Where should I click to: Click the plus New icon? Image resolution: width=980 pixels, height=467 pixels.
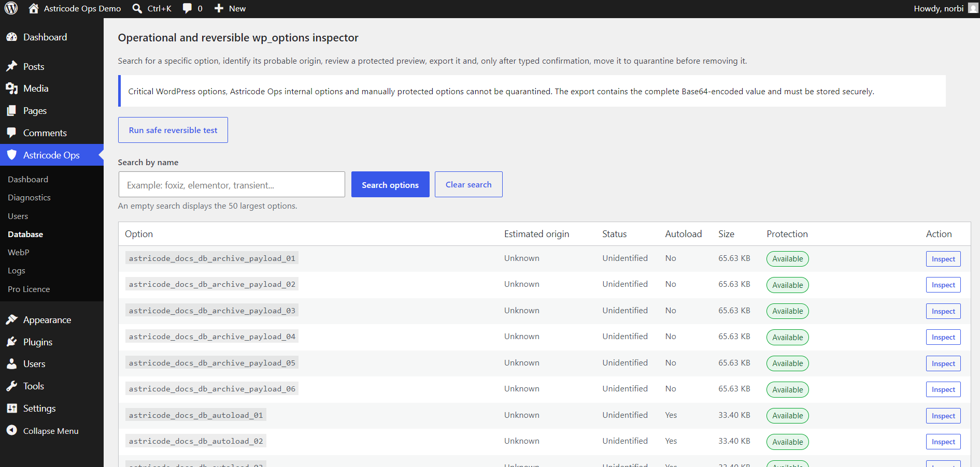pyautogui.click(x=219, y=8)
